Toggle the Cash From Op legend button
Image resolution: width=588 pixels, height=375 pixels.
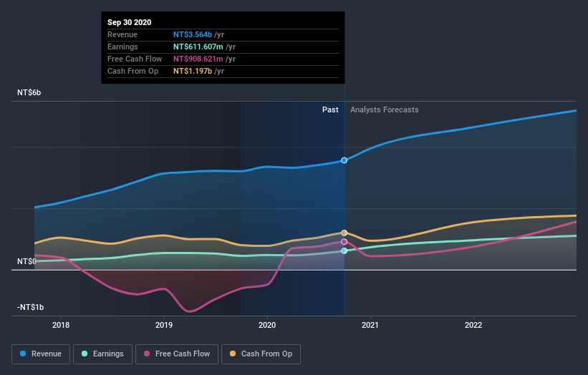click(261, 354)
